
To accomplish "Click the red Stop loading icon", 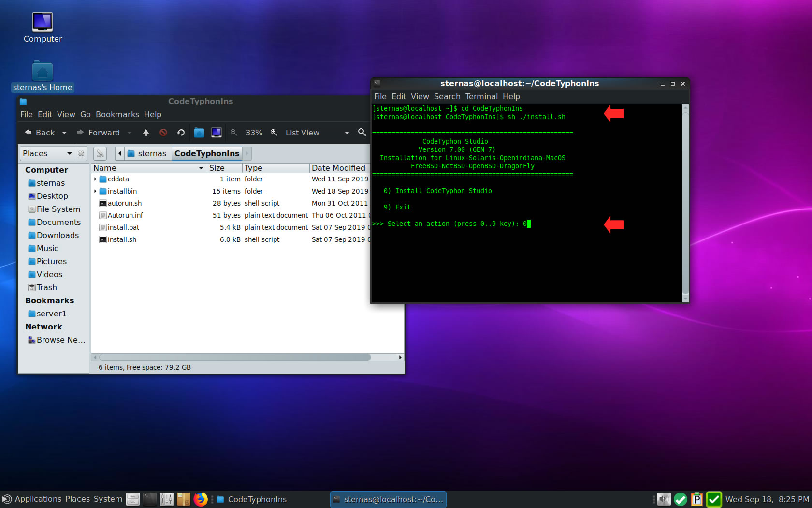I will click(163, 133).
